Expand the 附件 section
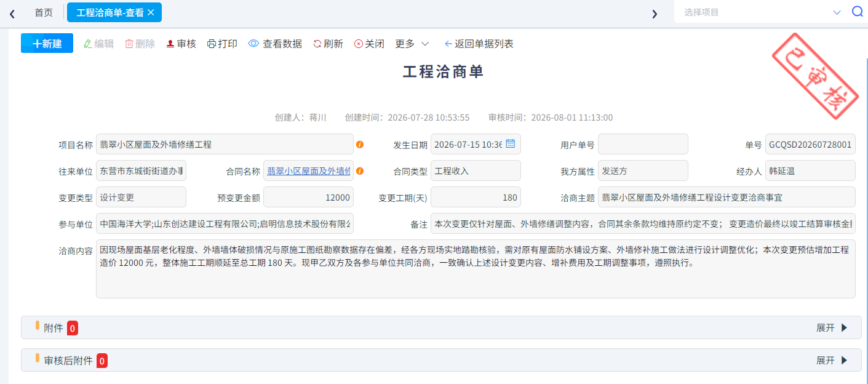This screenshot has height=384, width=868. click(x=832, y=327)
